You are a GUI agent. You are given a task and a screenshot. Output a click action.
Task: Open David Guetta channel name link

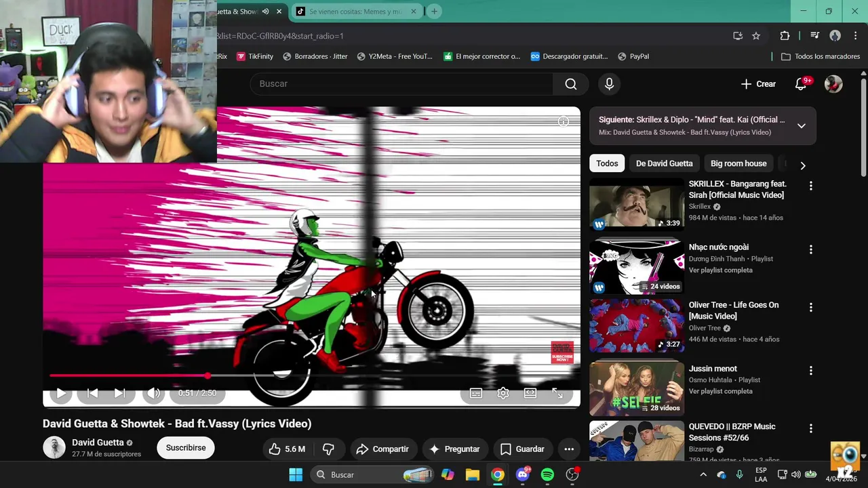tap(98, 443)
